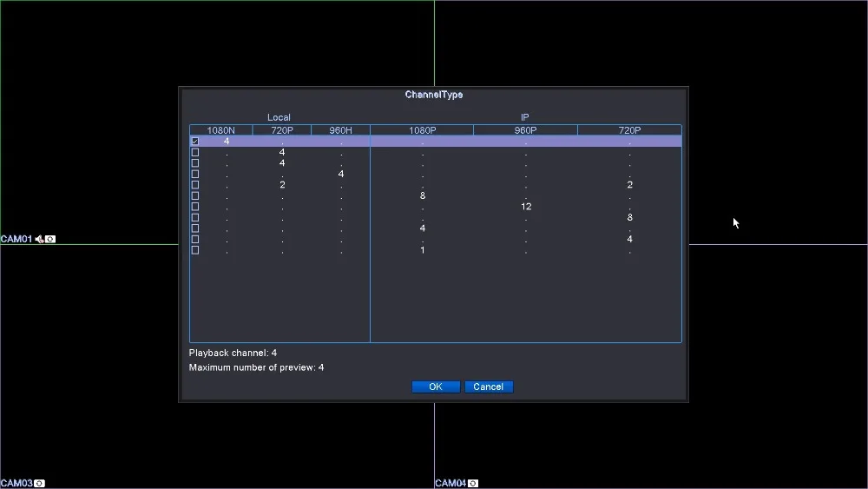The image size is (868, 489).
Task: Click the IP 1080P column header
Action: pyautogui.click(x=423, y=130)
